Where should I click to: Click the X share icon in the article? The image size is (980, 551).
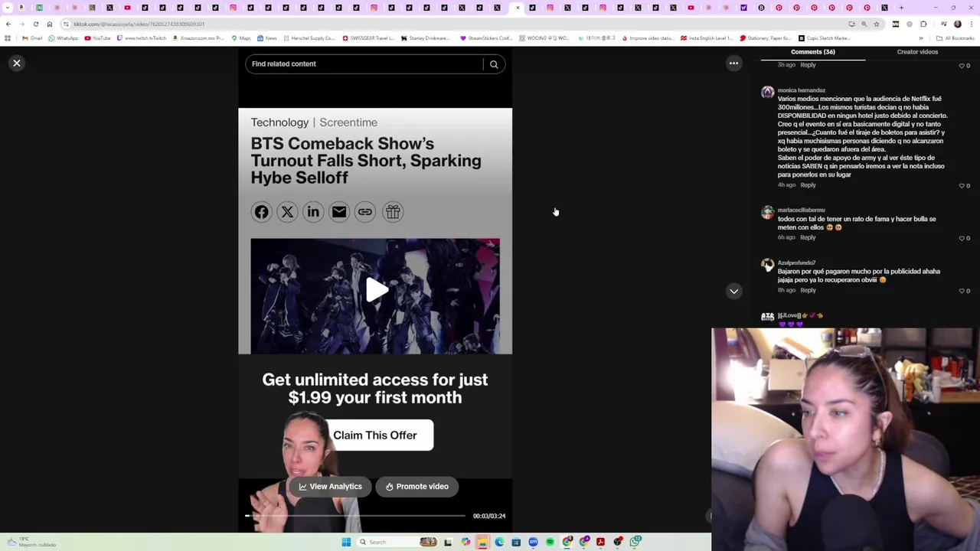click(x=287, y=212)
